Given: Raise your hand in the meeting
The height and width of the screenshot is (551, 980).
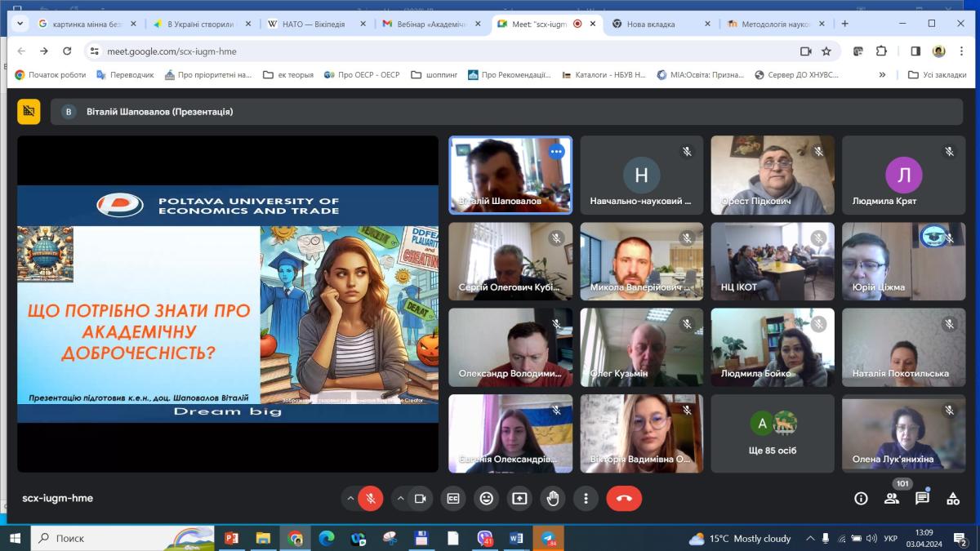Looking at the screenshot, I should [x=553, y=499].
